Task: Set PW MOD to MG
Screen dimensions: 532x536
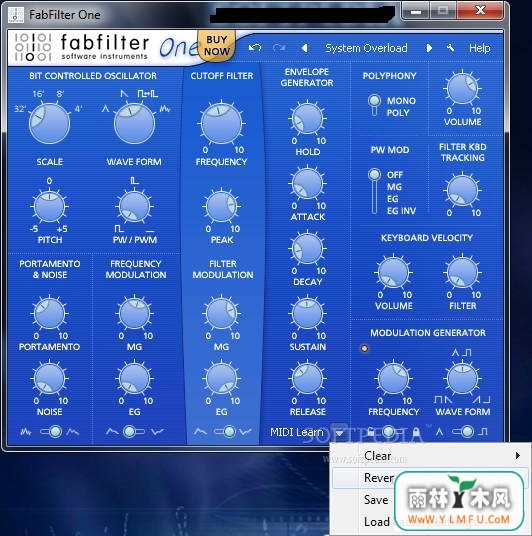Action: (x=394, y=187)
